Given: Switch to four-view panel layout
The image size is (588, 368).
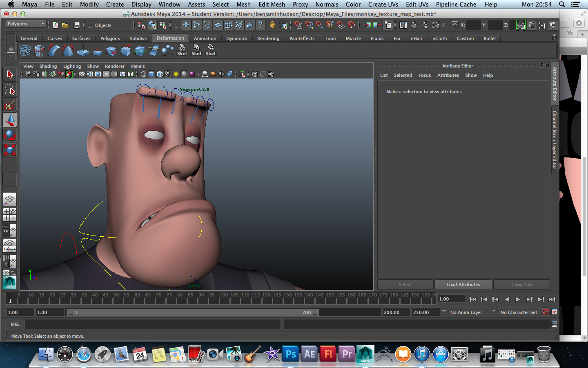Looking at the screenshot, I should pos(10,214).
